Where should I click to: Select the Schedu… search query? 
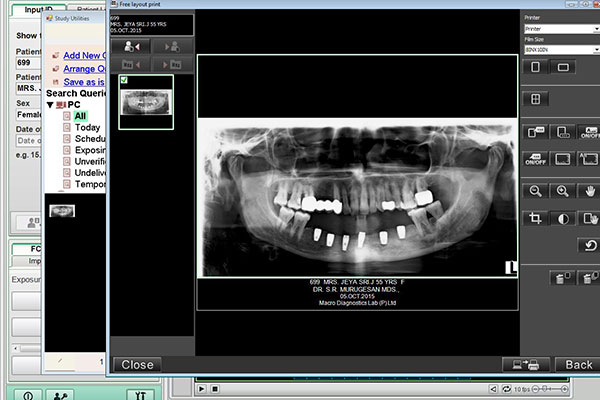(90, 139)
